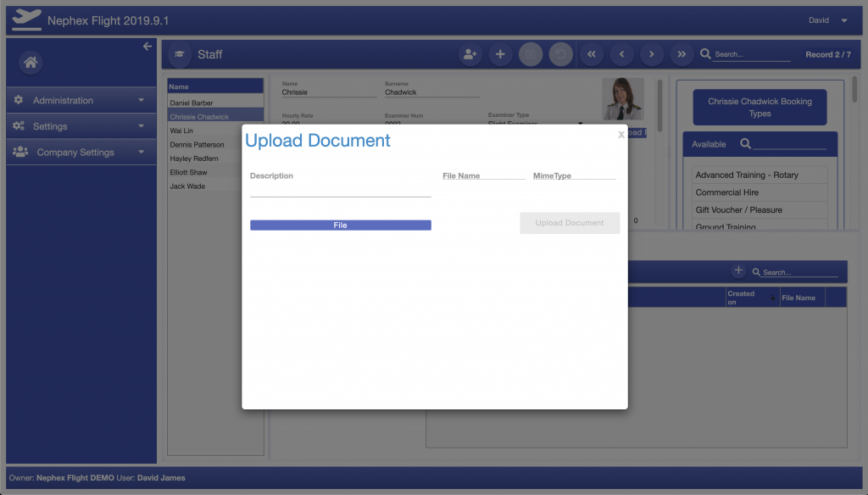Click the Description input field
The height and width of the screenshot is (495, 868).
(x=341, y=190)
